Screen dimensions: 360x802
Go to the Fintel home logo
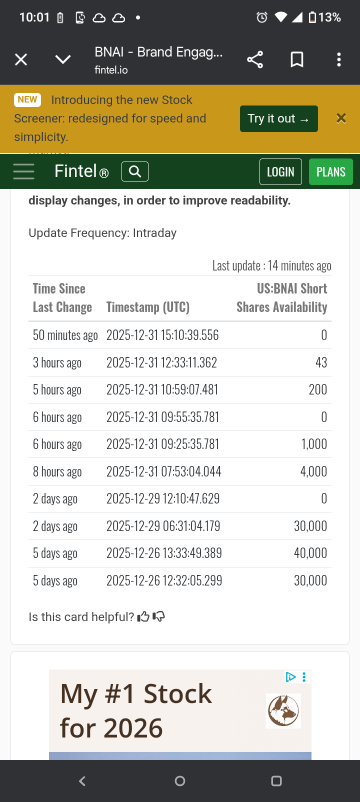(81, 172)
